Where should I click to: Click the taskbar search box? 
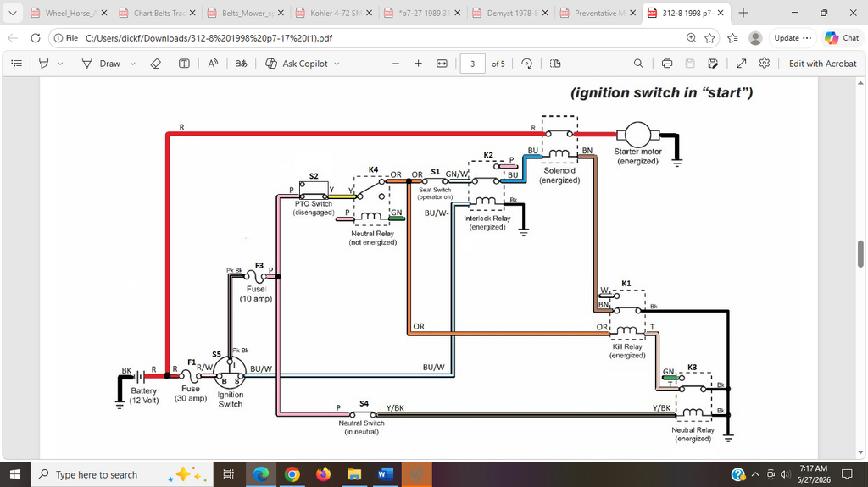[x=121, y=474]
